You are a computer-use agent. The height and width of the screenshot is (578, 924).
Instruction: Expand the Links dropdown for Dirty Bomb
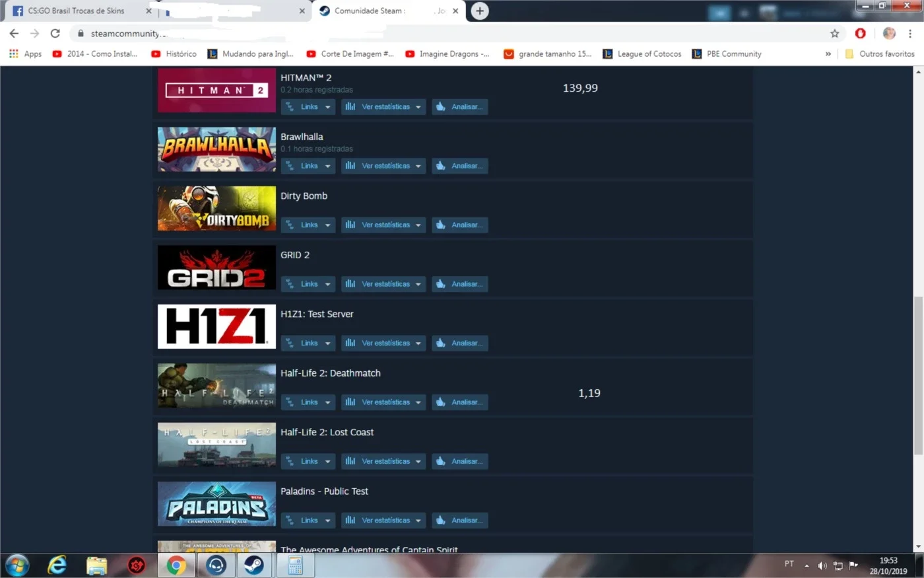click(x=308, y=225)
